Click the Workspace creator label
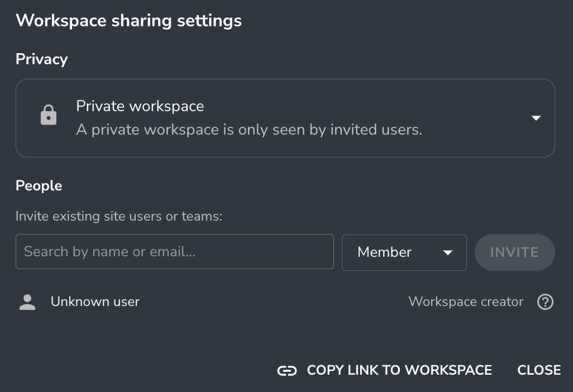This screenshot has height=392, width=573. pyautogui.click(x=466, y=302)
